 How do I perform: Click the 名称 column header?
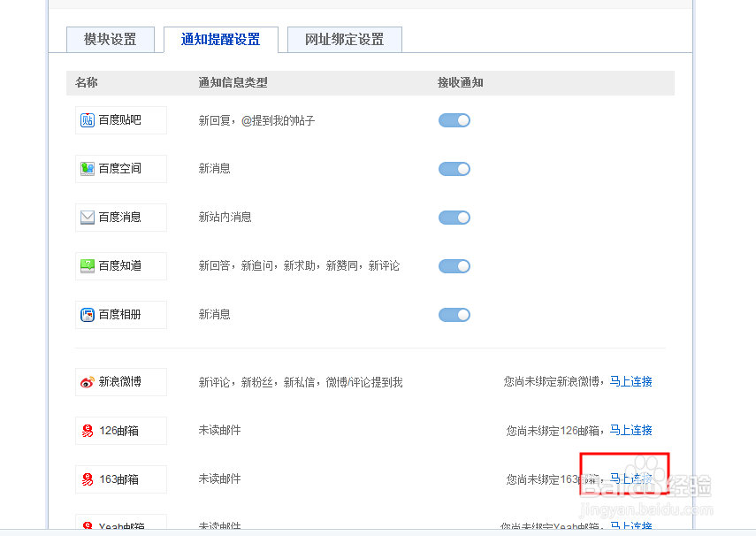(87, 82)
